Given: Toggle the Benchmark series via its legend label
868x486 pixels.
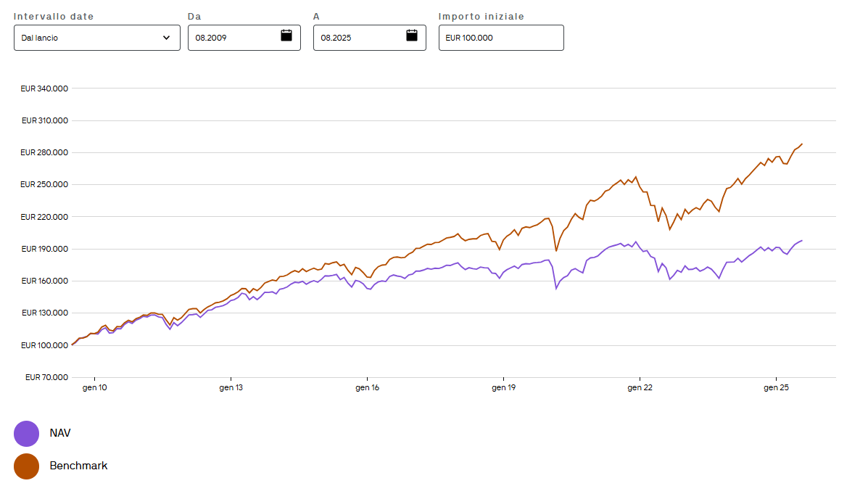Looking at the screenshot, I should (x=78, y=466).
